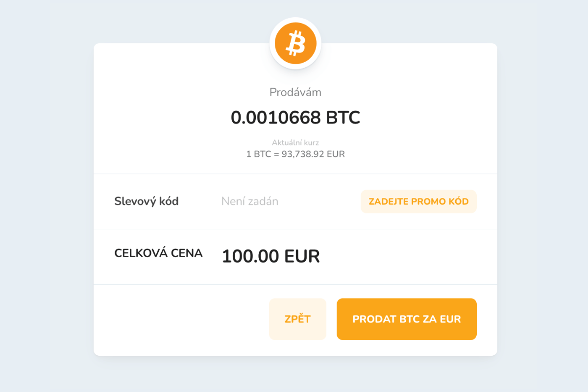Image resolution: width=588 pixels, height=392 pixels.
Task: Click the Prodávám heading
Action: [x=295, y=92]
